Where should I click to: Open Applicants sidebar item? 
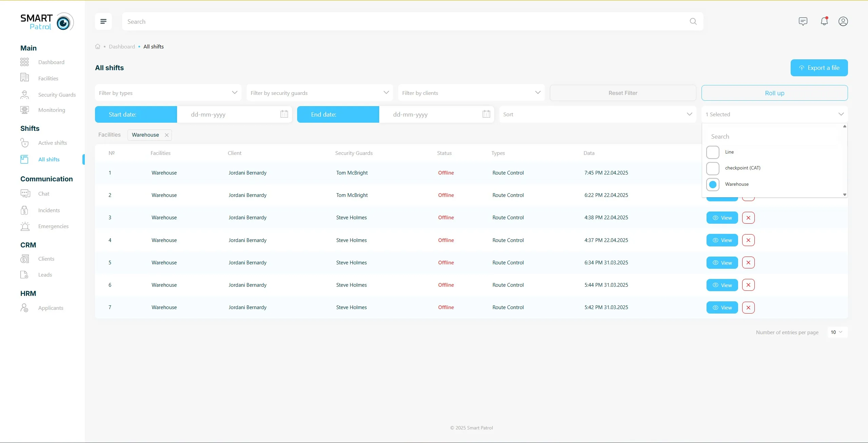51,308
